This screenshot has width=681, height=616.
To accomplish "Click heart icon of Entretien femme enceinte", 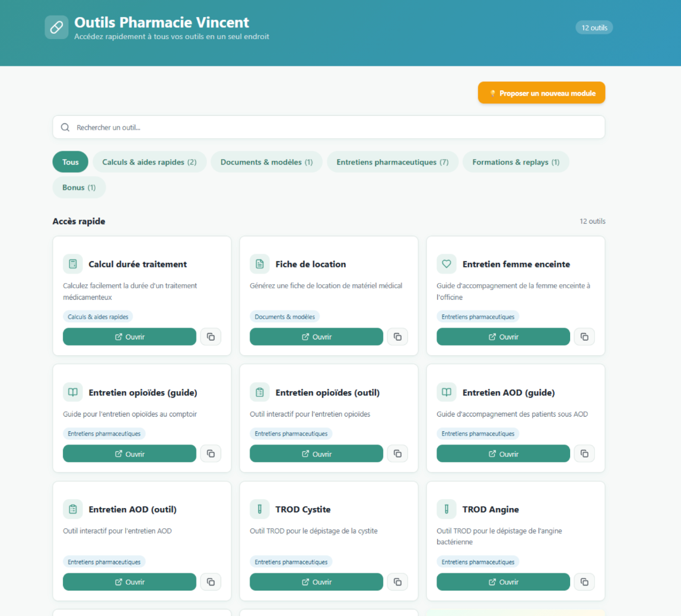I will click(x=447, y=263).
